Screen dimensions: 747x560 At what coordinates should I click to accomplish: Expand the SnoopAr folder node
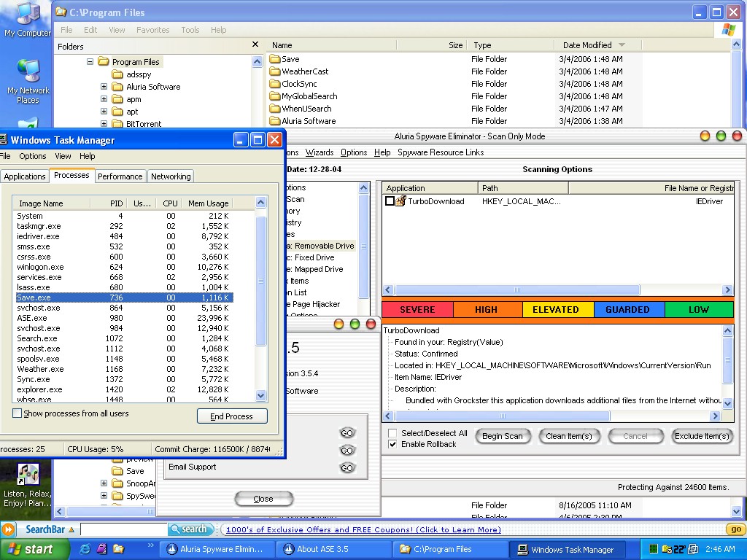(104, 483)
